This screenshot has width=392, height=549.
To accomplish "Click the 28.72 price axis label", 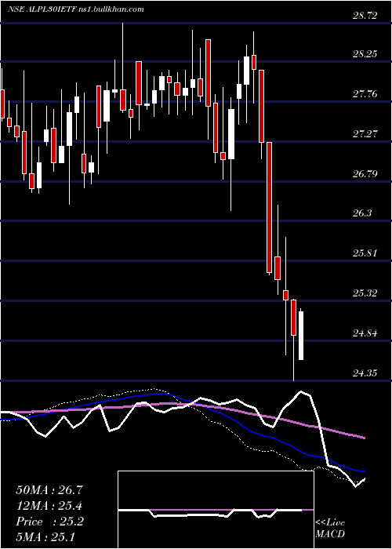I will [x=365, y=16].
